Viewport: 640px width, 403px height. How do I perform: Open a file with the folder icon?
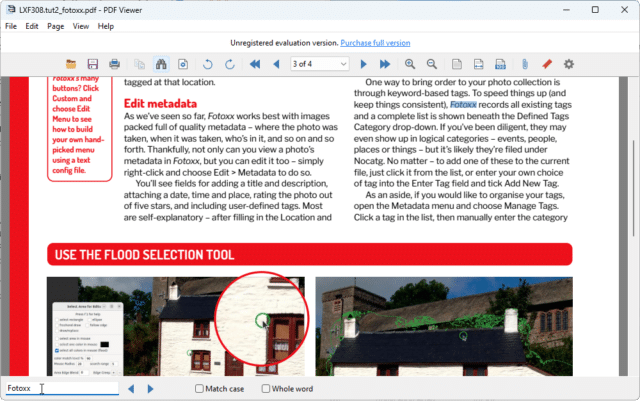71,64
